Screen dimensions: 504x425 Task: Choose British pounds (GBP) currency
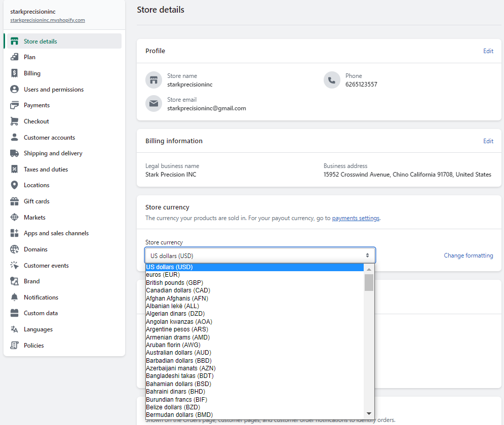(255, 282)
